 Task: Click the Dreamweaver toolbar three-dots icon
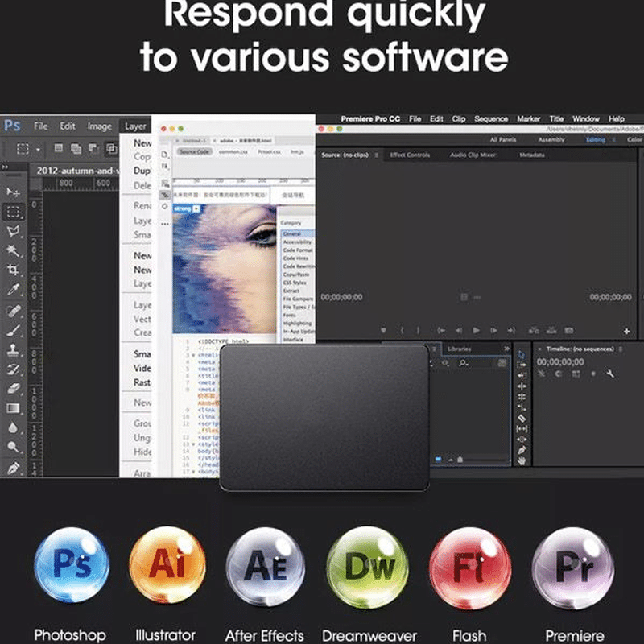165,224
